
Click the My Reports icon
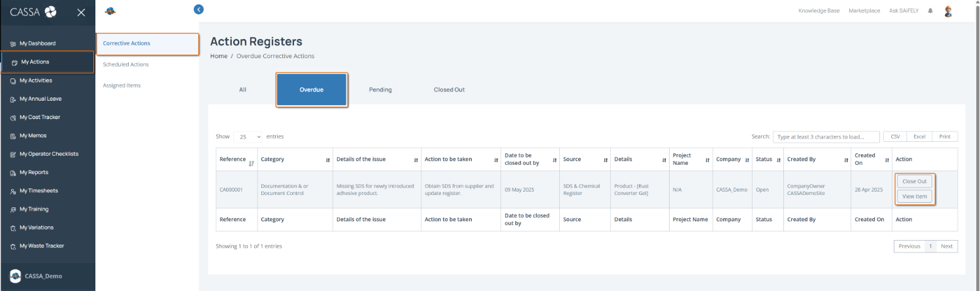13,173
